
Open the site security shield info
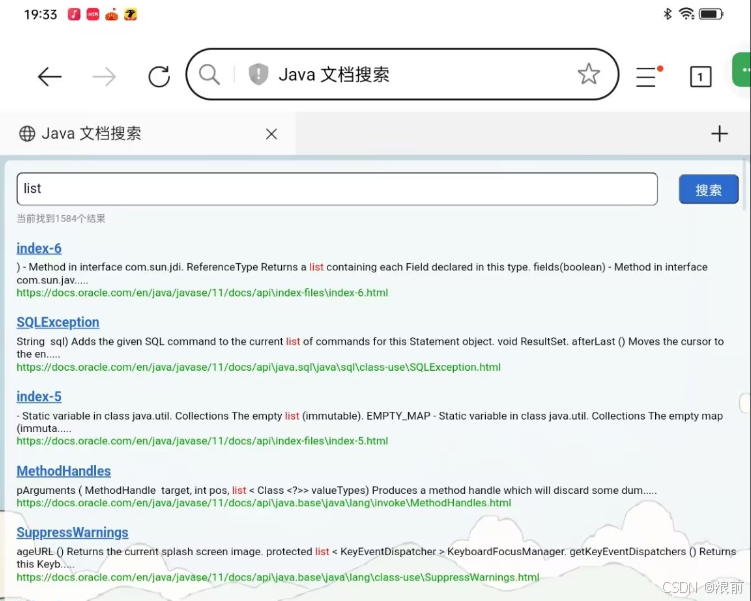[258, 74]
